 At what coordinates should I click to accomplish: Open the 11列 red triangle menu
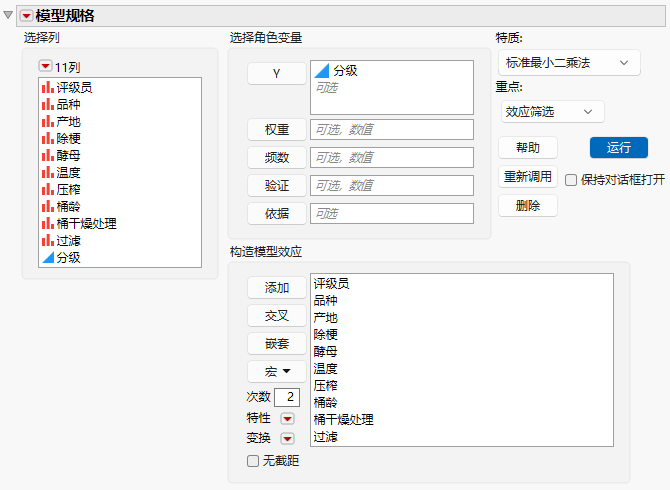click(45, 66)
